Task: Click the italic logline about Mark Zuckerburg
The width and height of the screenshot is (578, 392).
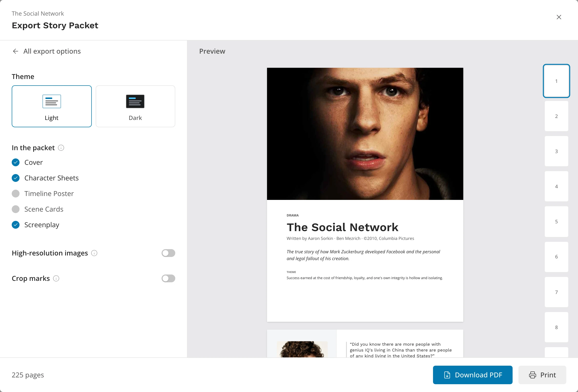Action: click(x=363, y=255)
